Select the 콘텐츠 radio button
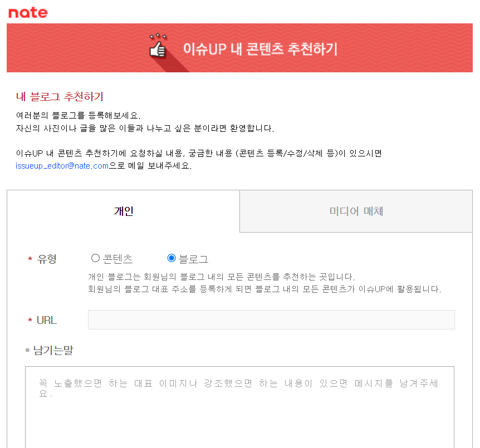480x448 pixels. [x=95, y=258]
